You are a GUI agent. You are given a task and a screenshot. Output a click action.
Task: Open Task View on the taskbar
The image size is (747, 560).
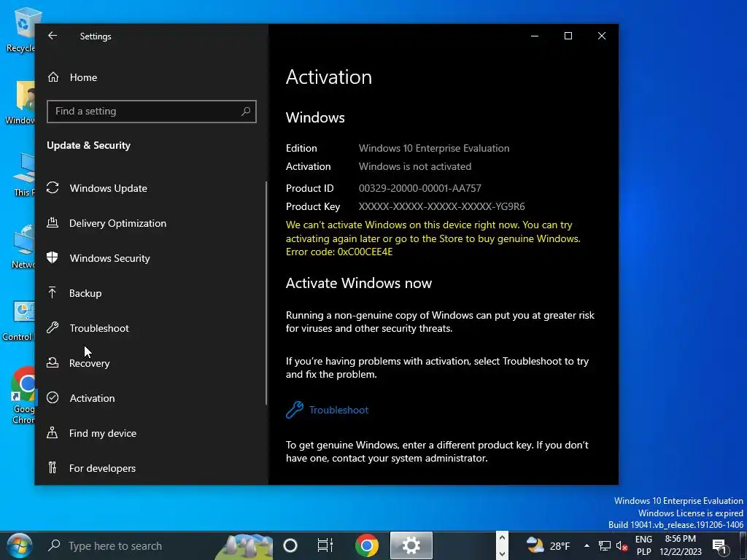[x=325, y=545]
